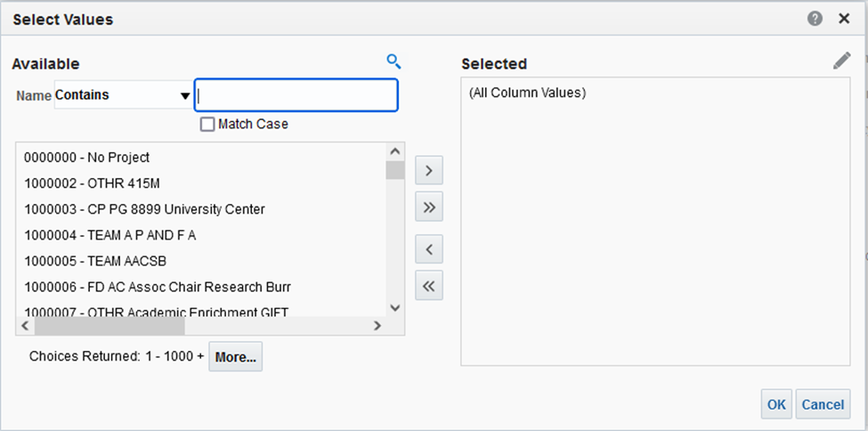Open the help question mark icon
Screen dimensions: 868x431
(815, 18)
